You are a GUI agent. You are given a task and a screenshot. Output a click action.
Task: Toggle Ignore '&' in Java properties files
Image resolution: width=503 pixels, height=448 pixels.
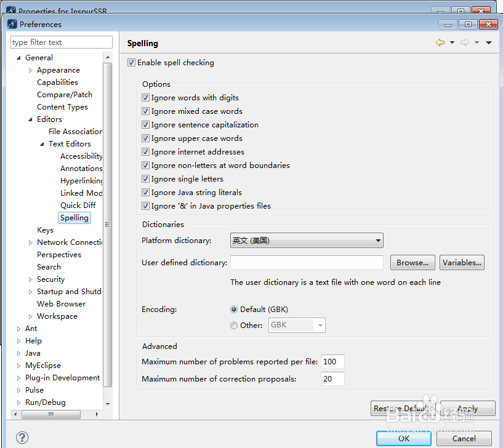[x=145, y=206]
